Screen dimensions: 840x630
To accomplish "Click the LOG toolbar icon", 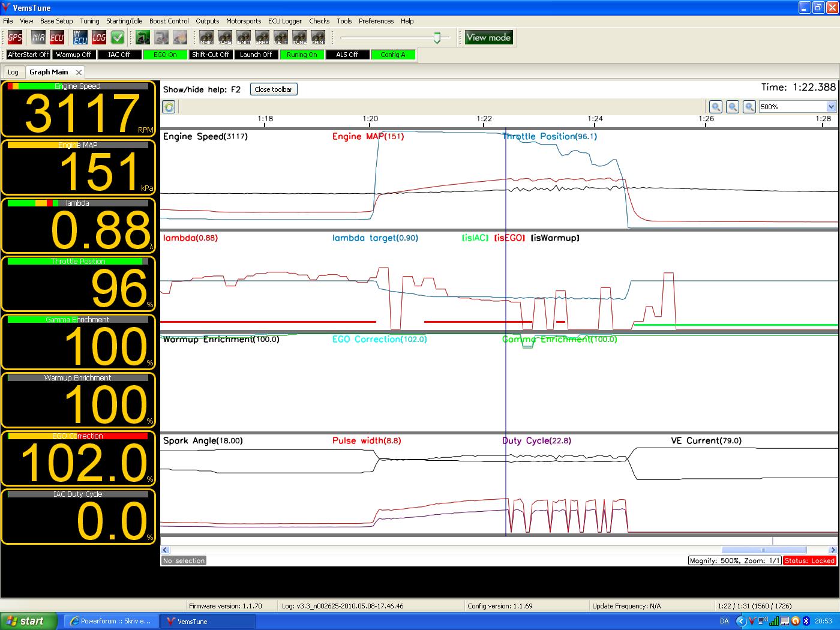I will tap(99, 38).
